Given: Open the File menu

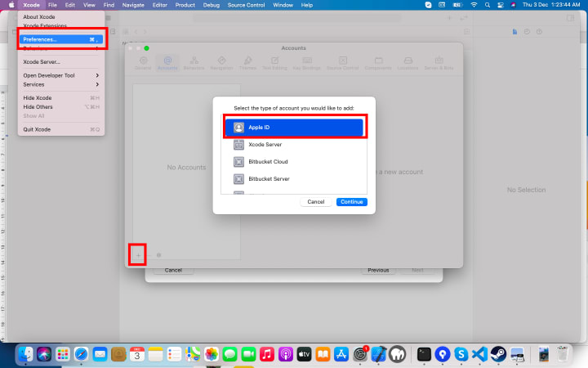Looking at the screenshot, I should click(x=52, y=5).
